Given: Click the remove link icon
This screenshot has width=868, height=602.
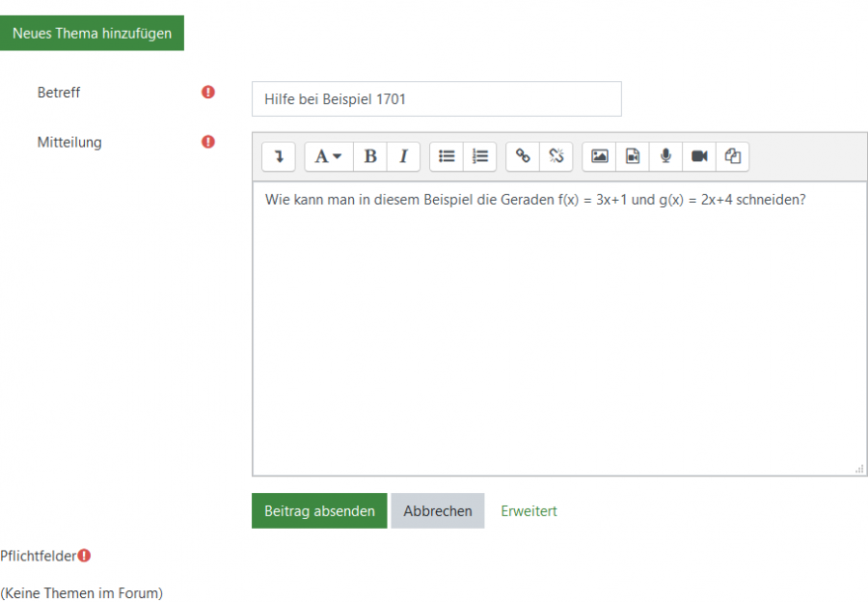Looking at the screenshot, I should (556, 156).
